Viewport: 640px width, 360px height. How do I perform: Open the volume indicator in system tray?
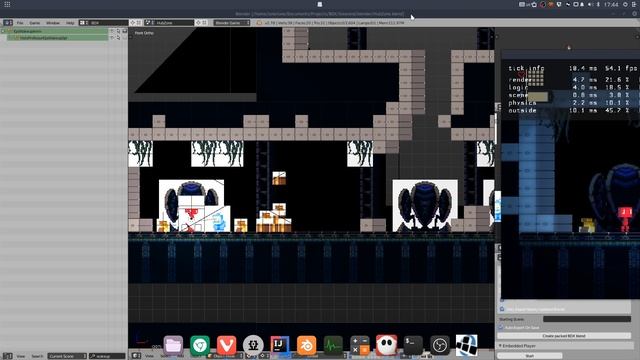[590, 4]
